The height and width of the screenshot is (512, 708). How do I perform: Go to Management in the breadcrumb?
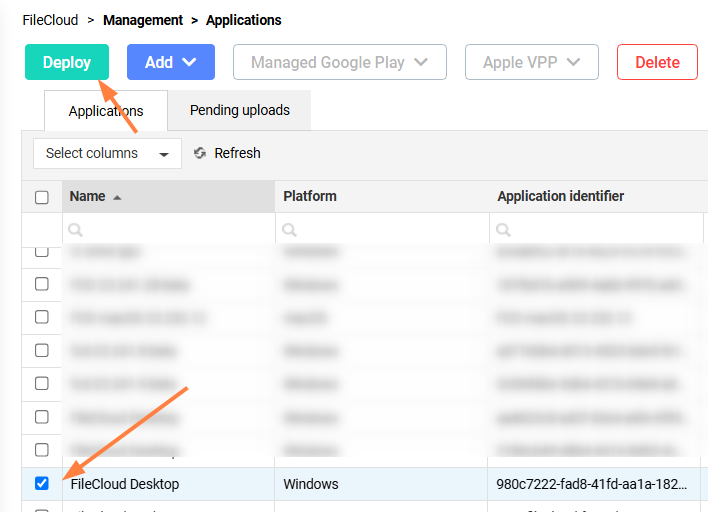click(143, 20)
